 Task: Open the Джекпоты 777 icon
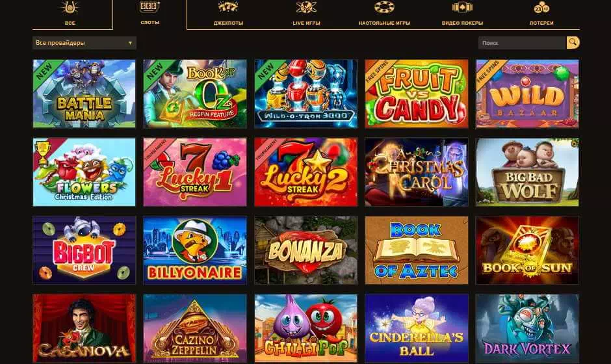(x=228, y=7)
